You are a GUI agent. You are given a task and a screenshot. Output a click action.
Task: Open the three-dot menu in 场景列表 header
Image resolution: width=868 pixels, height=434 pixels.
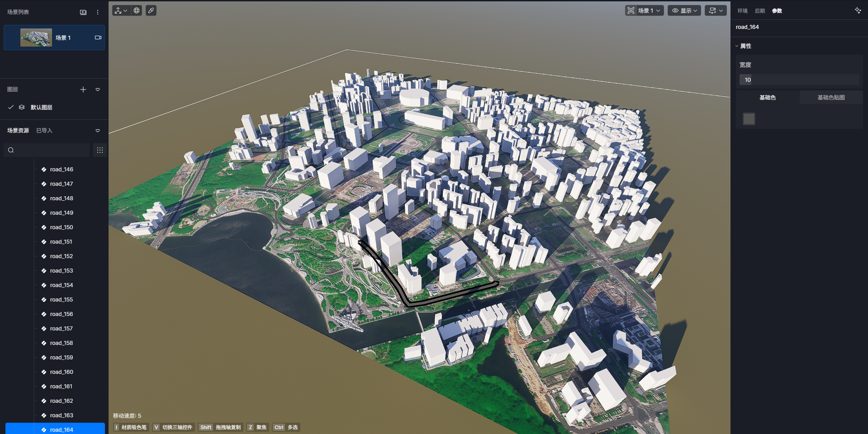98,12
